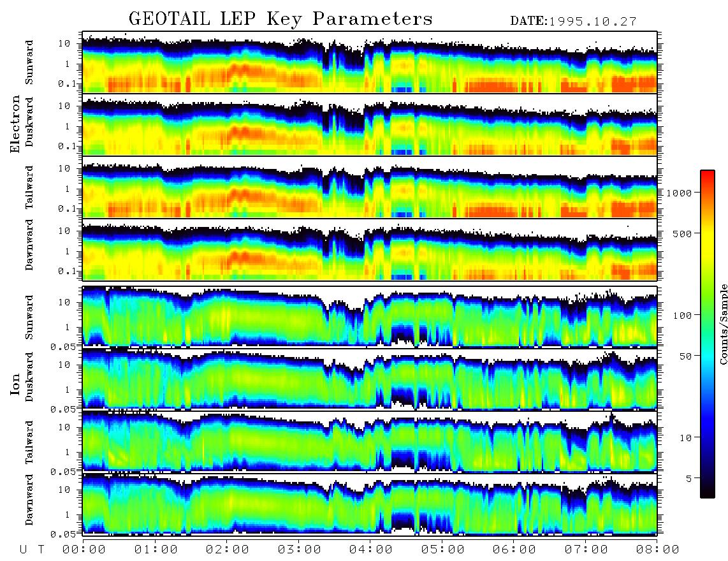Select the Ion Sunward panel label
This screenshot has height=561, width=728.
coord(29,317)
